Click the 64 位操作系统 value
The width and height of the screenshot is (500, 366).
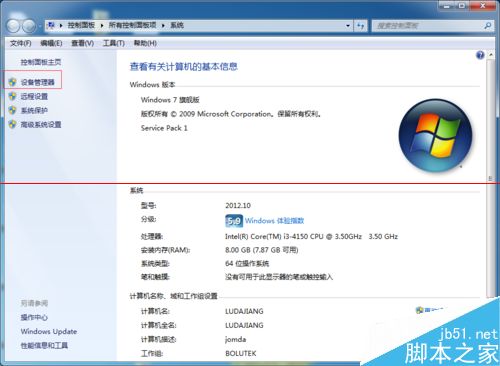pos(247,264)
